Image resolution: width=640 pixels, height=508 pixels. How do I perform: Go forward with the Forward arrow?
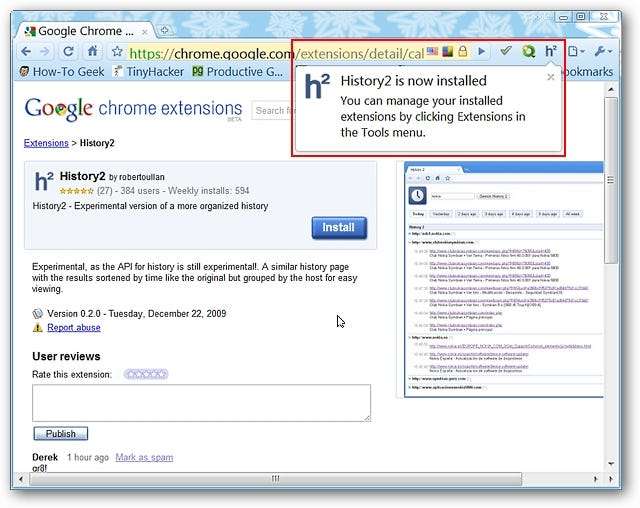click(45, 52)
